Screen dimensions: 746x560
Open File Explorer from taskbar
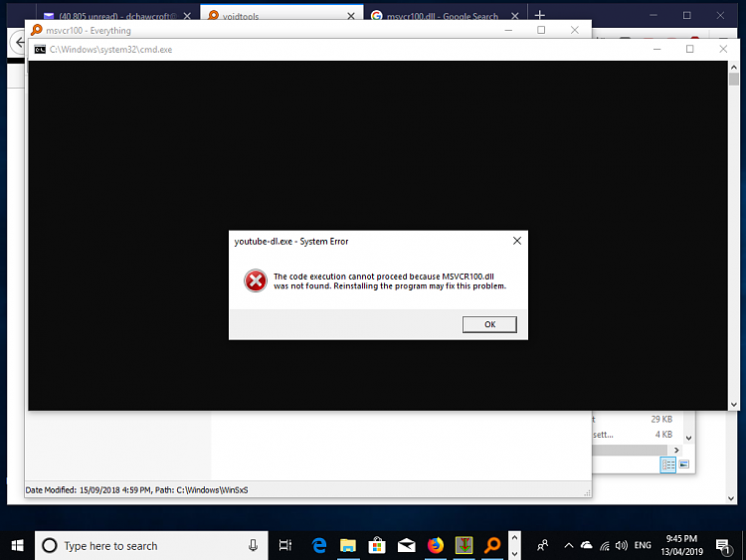pyautogui.click(x=348, y=545)
